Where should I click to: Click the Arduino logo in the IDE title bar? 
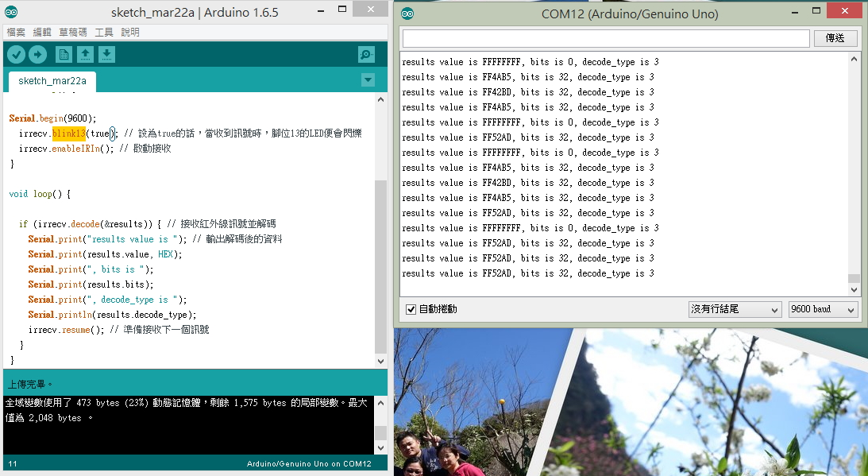(x=11, y=12)
